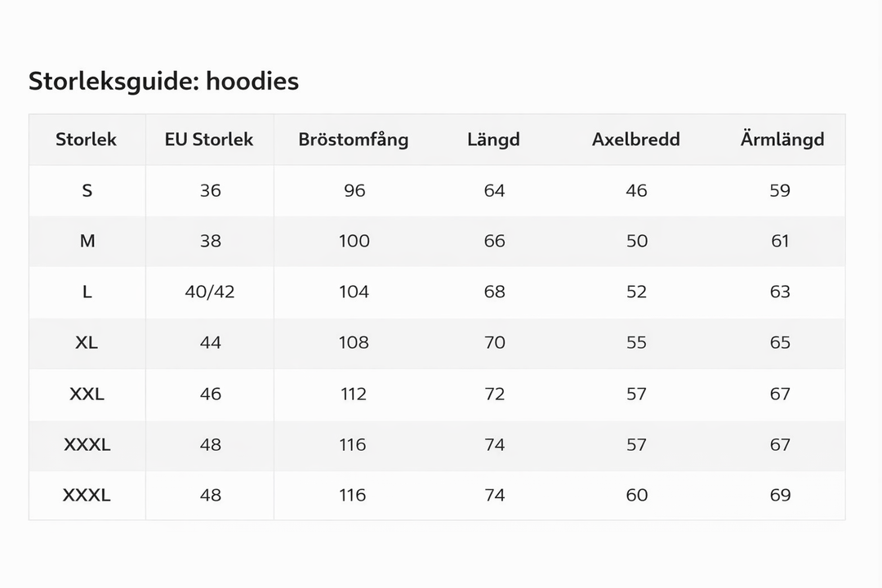Select the EU Storlek column header
The image size is (882, 588).
209,140
